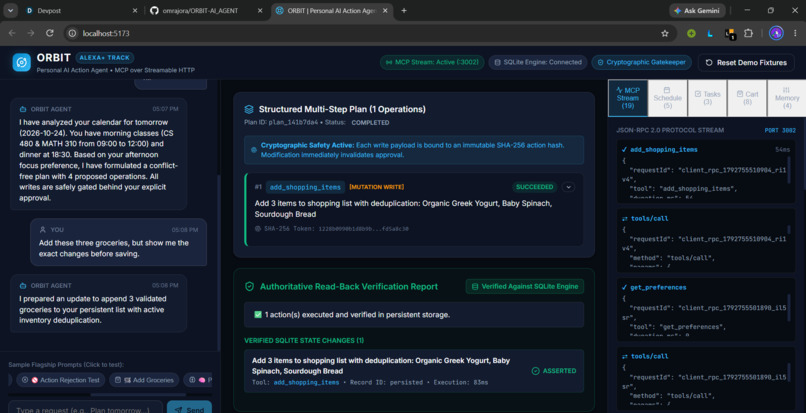Bookmark this page with the star icon

point(665,33)
